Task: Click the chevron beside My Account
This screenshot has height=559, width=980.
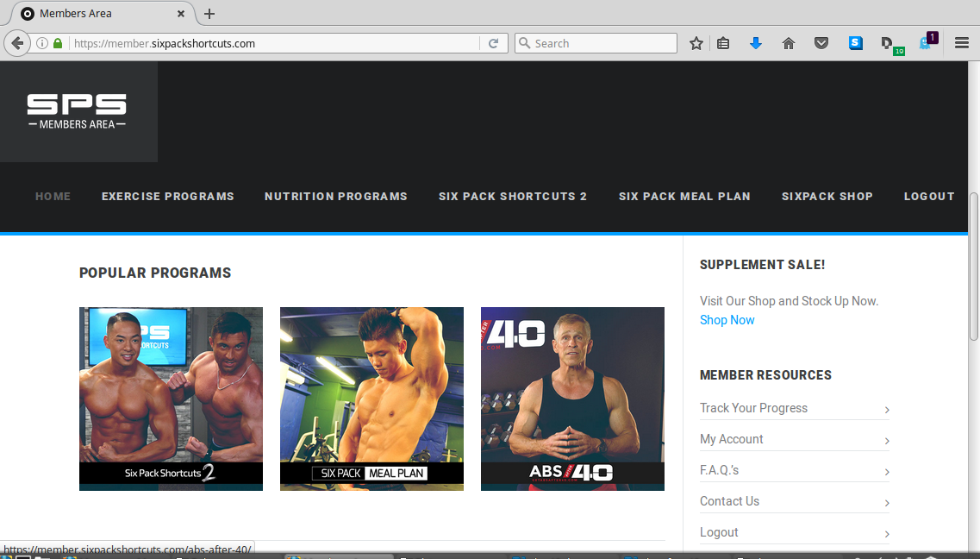Action: (886, 442)
